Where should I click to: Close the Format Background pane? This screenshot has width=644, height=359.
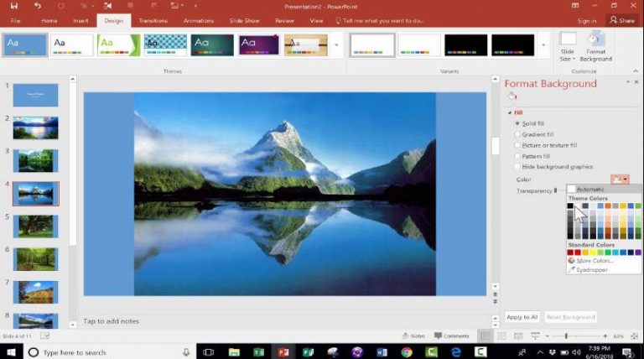point(636,82)
